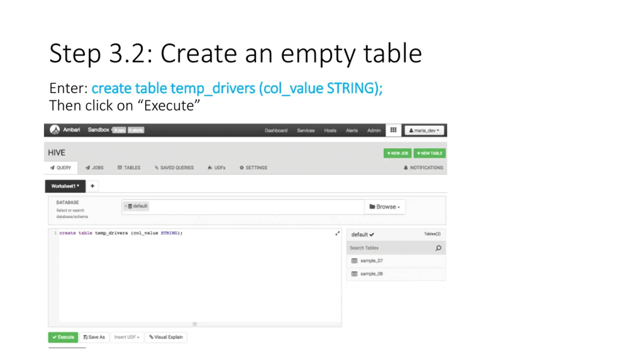644x362 pixels.
Task: Go to Services in top navigation
Action: 306,130
